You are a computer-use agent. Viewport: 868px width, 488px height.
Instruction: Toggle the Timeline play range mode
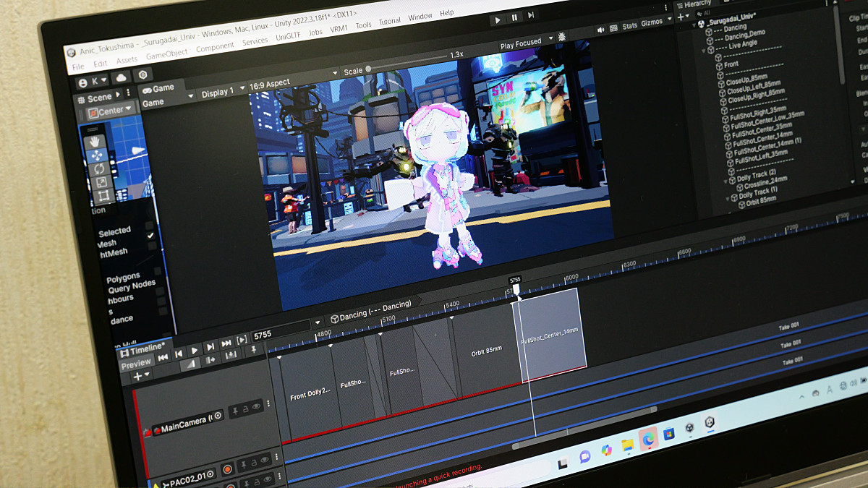[x=242, y=339]
